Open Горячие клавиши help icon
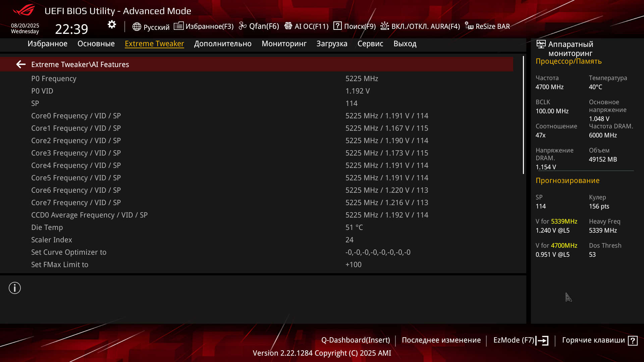Screen dimensions: 644x362 click(633, 341)
